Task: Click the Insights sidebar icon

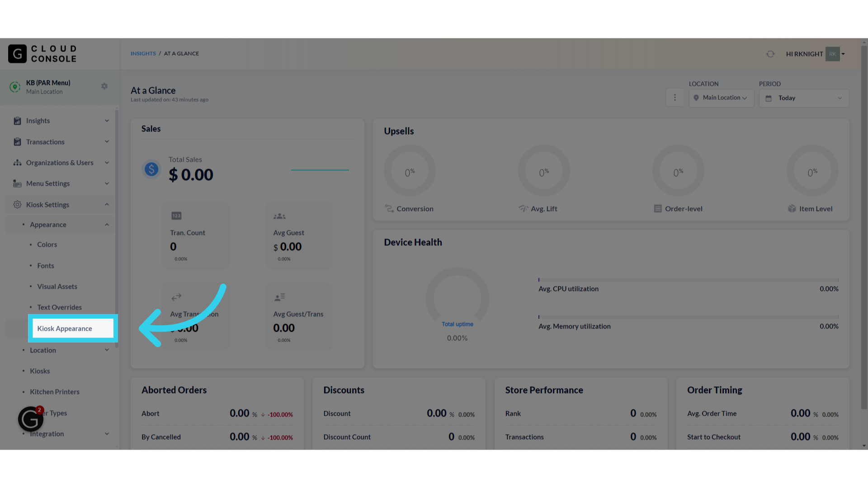Action: 17,121
